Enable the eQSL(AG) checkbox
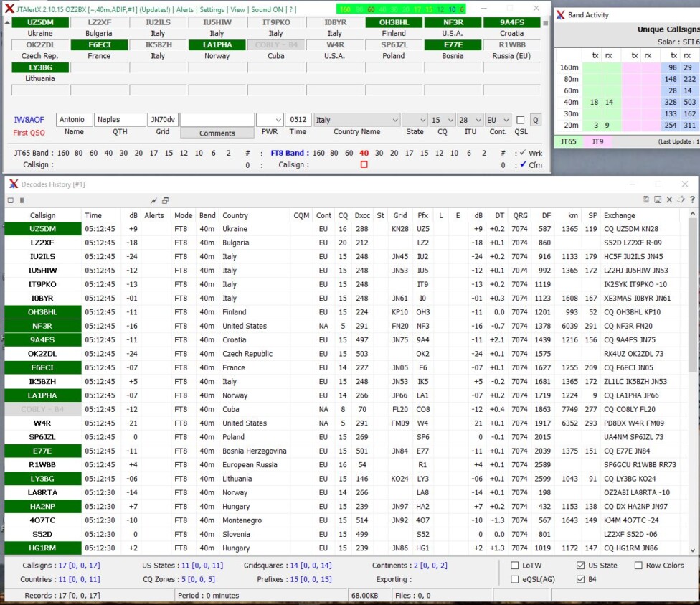 (514, 579)
